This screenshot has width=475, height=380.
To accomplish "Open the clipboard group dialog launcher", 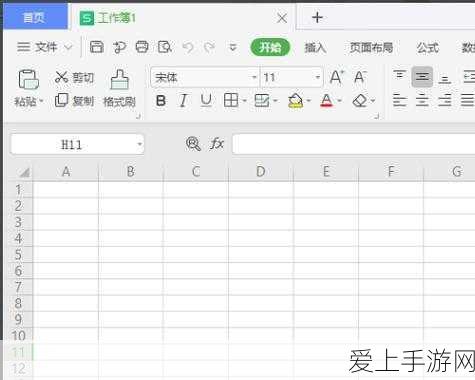I will (x=139, y=116).
